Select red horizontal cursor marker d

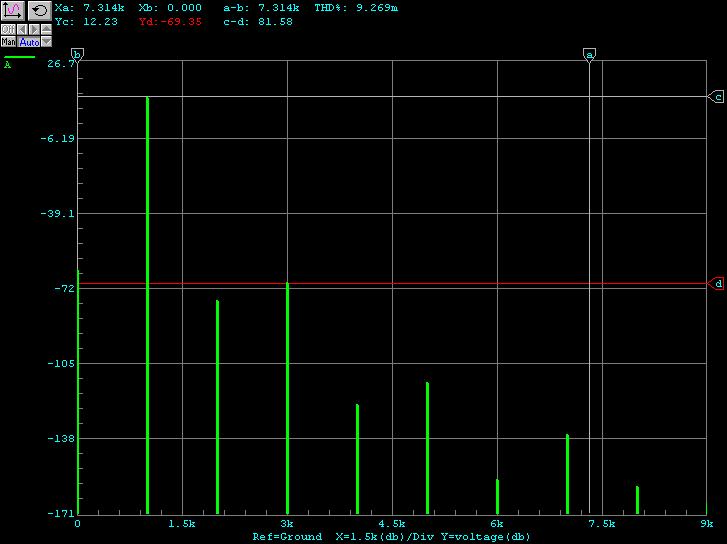(716, 284)
